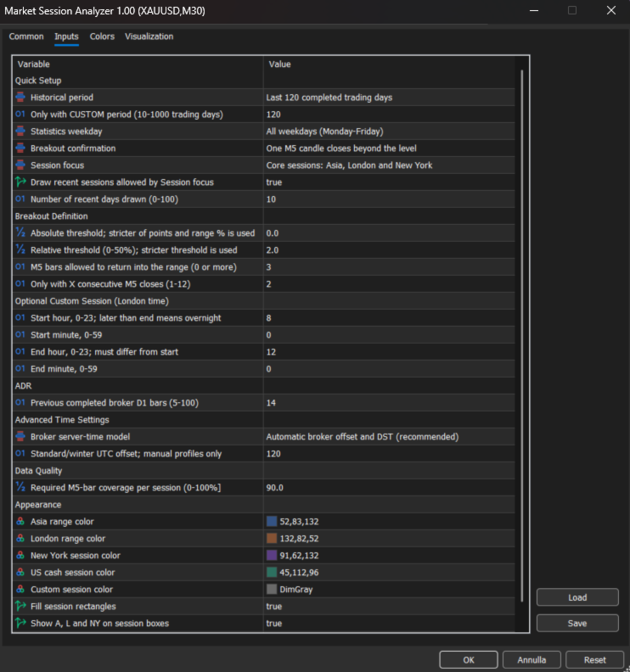630x672 pixels.
Task: Open Broker server-time model value dropdown
Action: 389,437
